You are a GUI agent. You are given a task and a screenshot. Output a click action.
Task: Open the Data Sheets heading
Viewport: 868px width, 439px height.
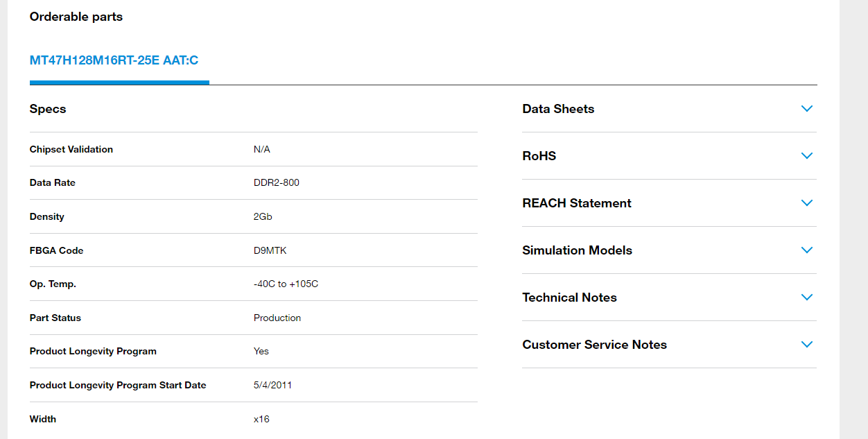(x=558, y=109)
